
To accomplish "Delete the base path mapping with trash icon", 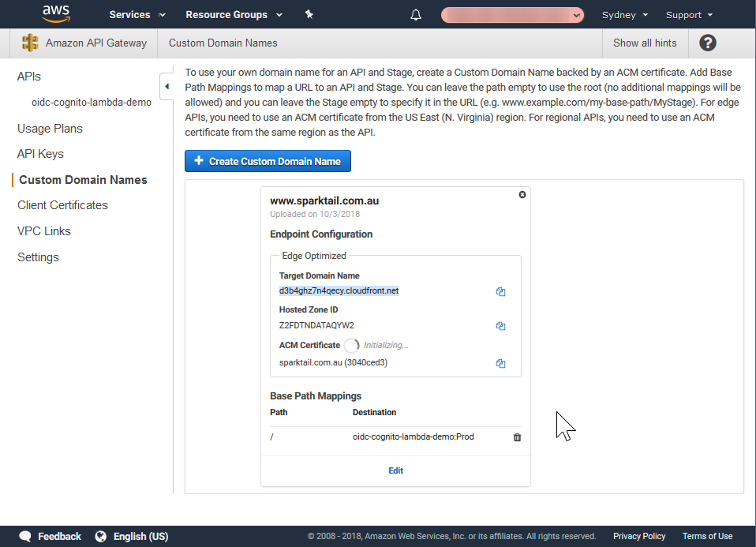I will tap(517, 436).
